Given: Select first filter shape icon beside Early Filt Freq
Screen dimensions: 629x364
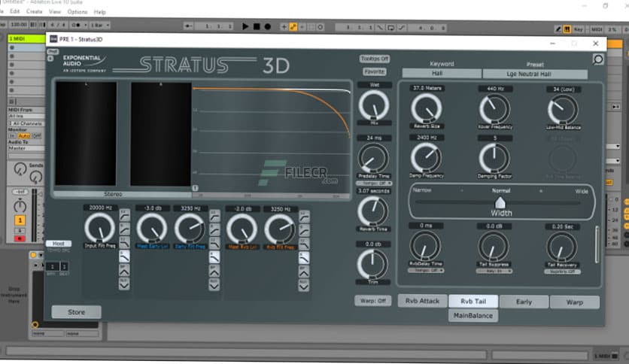Looking at the screenshot, I should click(214, 217).
